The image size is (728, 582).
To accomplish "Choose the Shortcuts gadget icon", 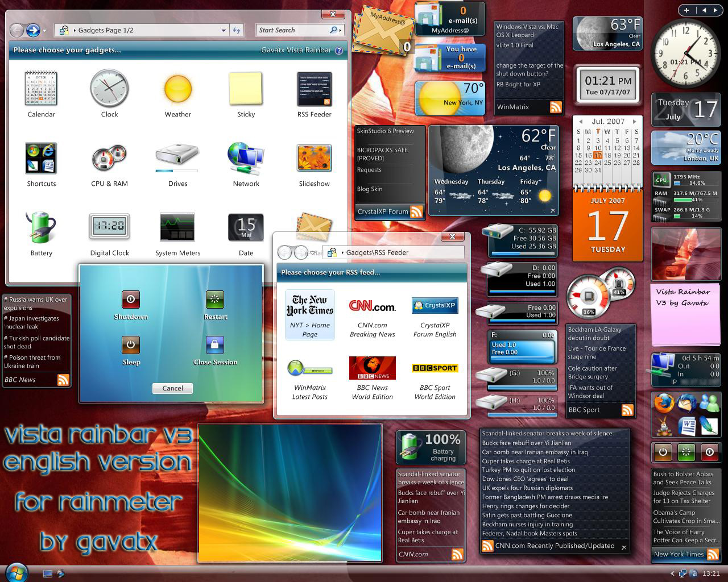I will [x=41, y=158].
